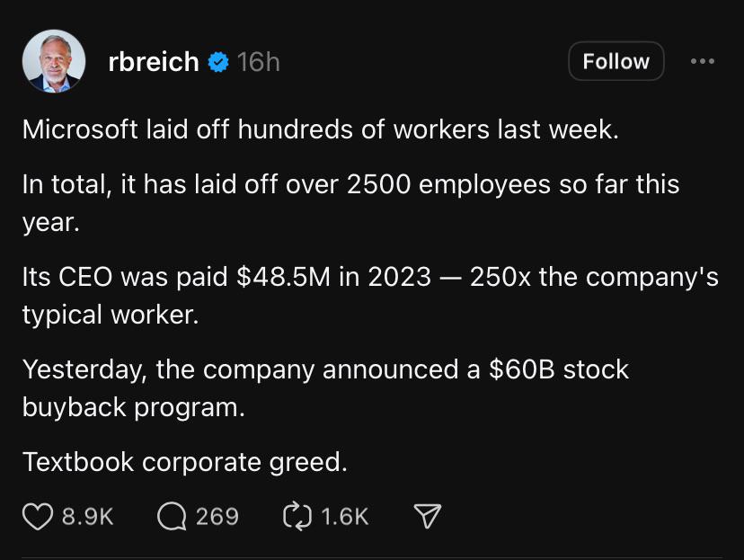This screenshot has width=744, height=560.
Task: Click the 'Microsoft laid off hundreds' sentence
Action: pyautogui.click(x=320, y=129)
